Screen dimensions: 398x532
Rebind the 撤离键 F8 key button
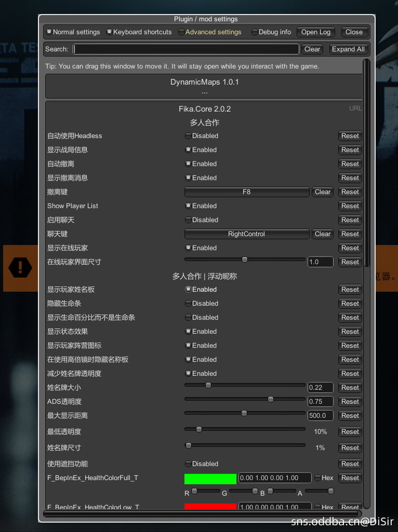point(247,192)
